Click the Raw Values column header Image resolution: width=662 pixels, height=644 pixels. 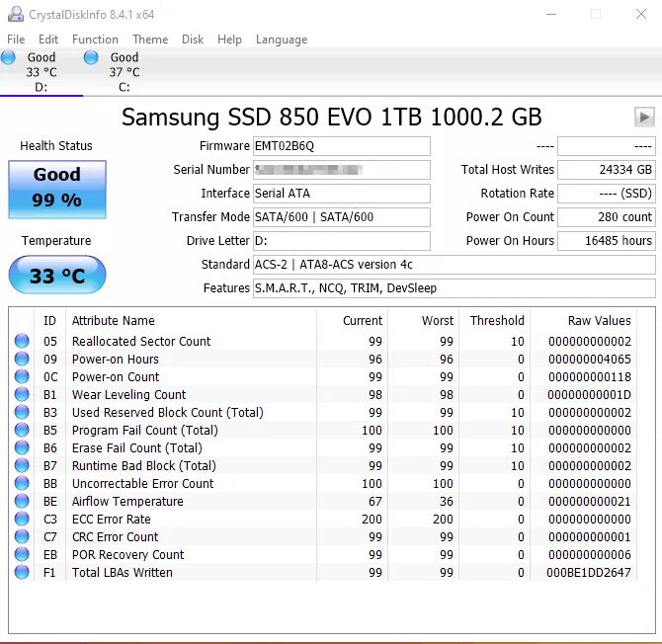coord(584,321)
